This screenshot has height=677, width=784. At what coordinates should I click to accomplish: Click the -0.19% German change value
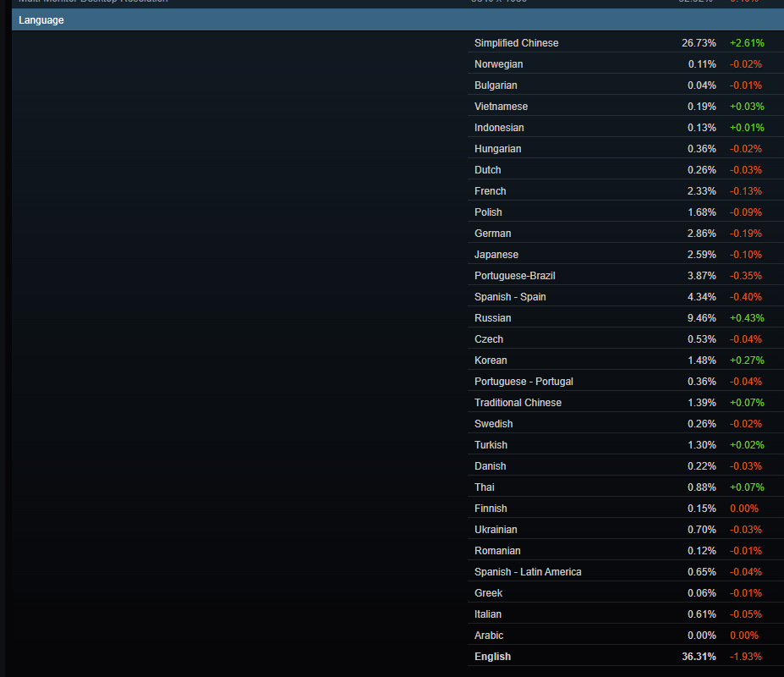pyautogui.click(x=745, y=234)
